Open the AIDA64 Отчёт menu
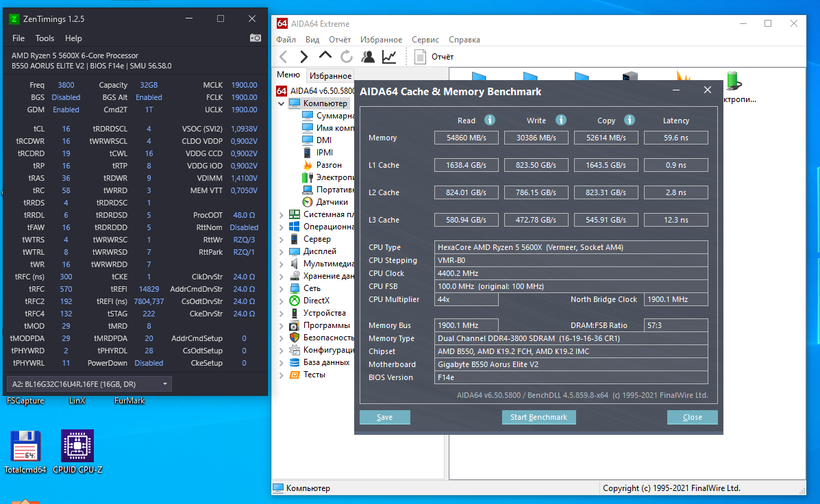The height and width of the screenshot is (504, 820). (x=340, y=40)
